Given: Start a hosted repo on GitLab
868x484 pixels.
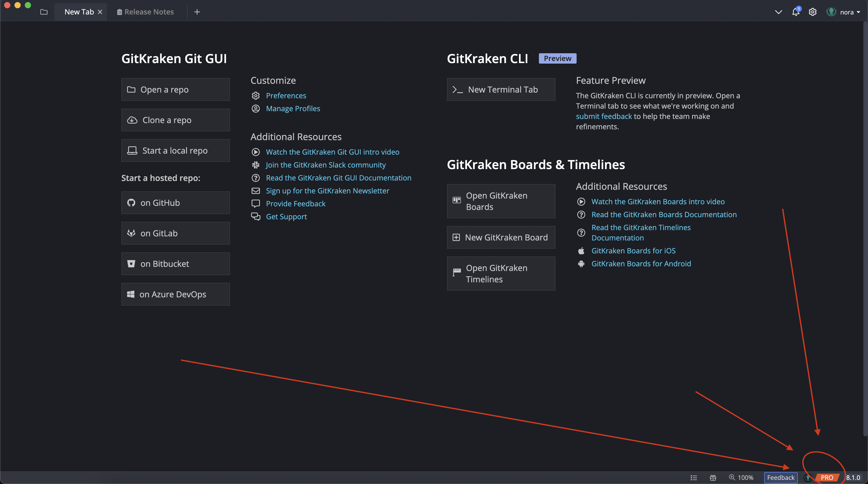Looking at the screenshot, I should coord(175,233).
